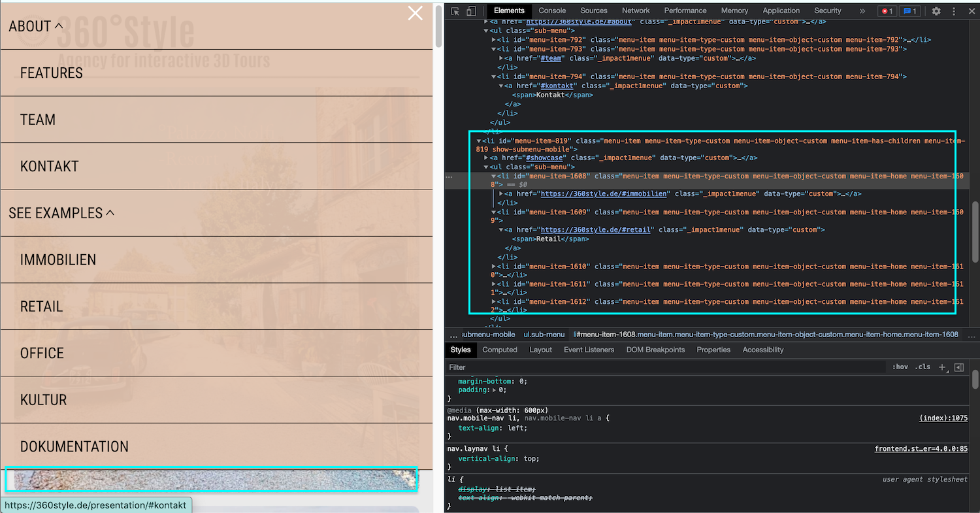Switch to the Console tab
The width and height of the screenshot is (980, 513).
[552, 11]
